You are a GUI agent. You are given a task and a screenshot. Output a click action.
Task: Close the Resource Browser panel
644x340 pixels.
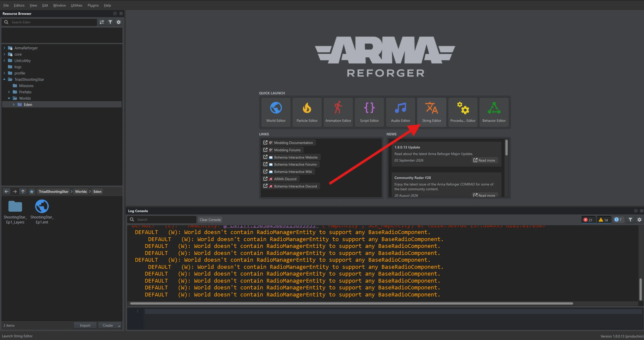pyautogui.click(x=121, y=14)
